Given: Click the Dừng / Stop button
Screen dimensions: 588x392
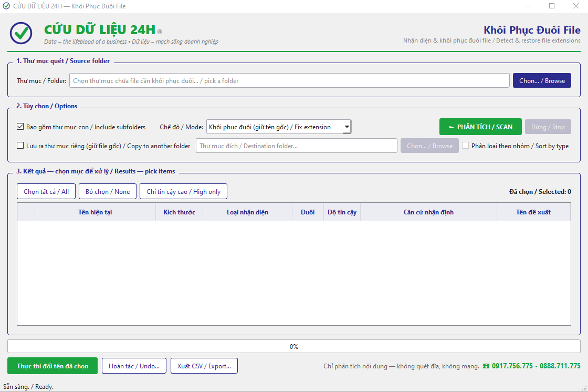Looking at the screenshot, I should pyautogui.click(x=548, y=127).
